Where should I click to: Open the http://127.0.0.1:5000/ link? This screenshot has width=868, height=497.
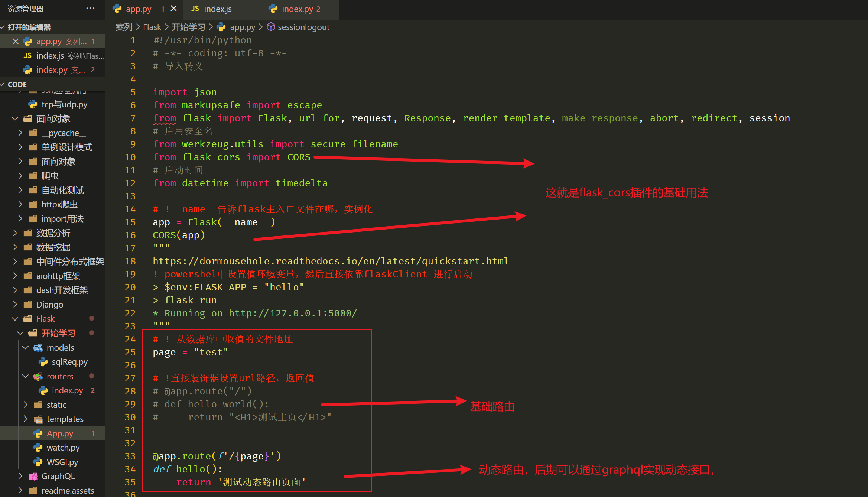(x=293, y=313)
